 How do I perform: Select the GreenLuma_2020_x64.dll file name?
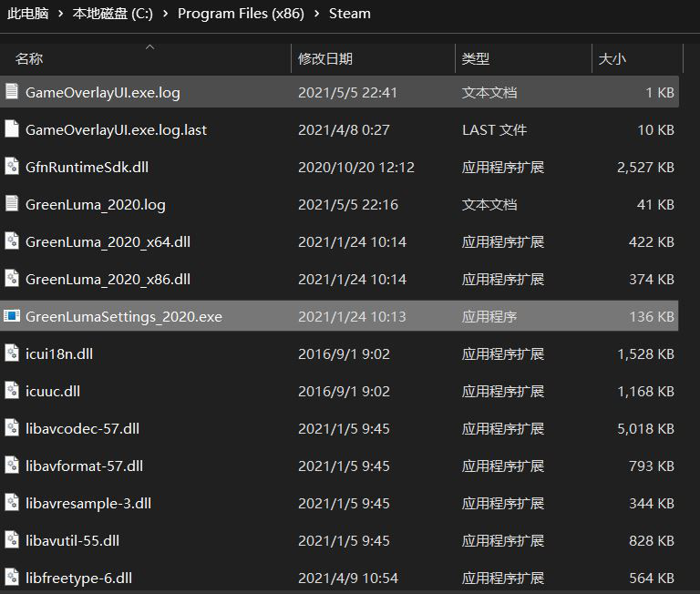(108, 241)
